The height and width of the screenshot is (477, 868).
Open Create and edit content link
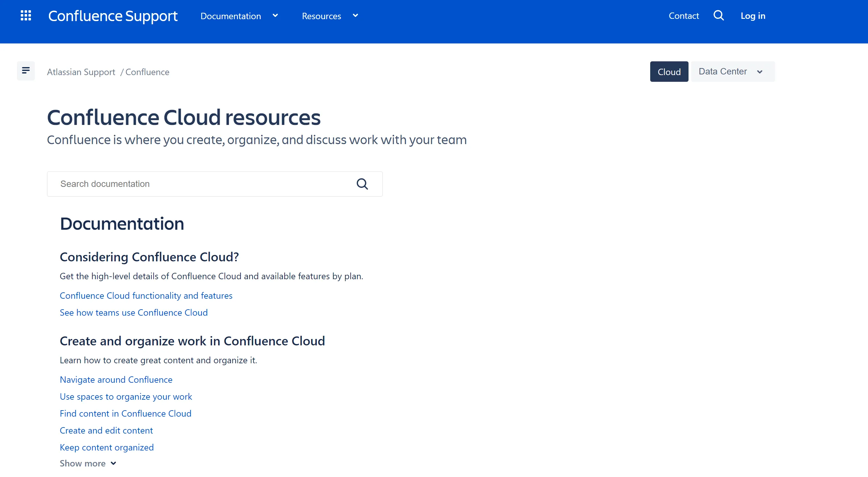(106, 430)
